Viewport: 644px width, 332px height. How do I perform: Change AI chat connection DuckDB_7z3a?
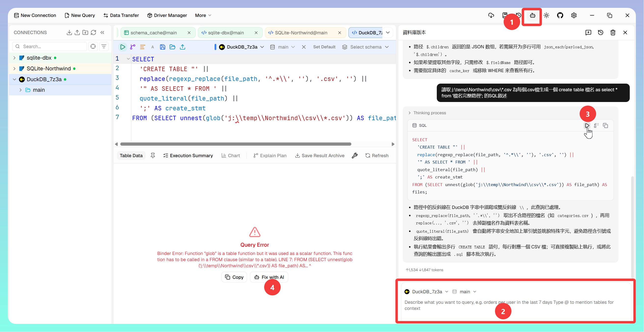[426, 292]
